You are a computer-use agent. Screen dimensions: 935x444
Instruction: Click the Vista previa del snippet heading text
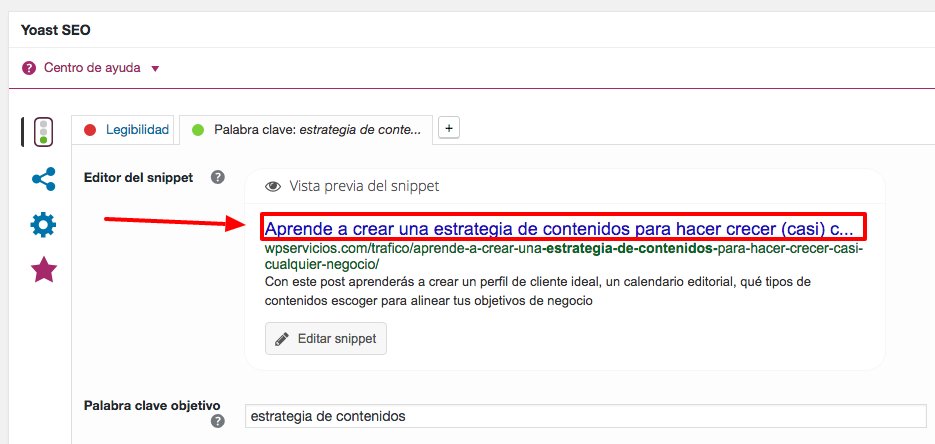click(364, 187)
